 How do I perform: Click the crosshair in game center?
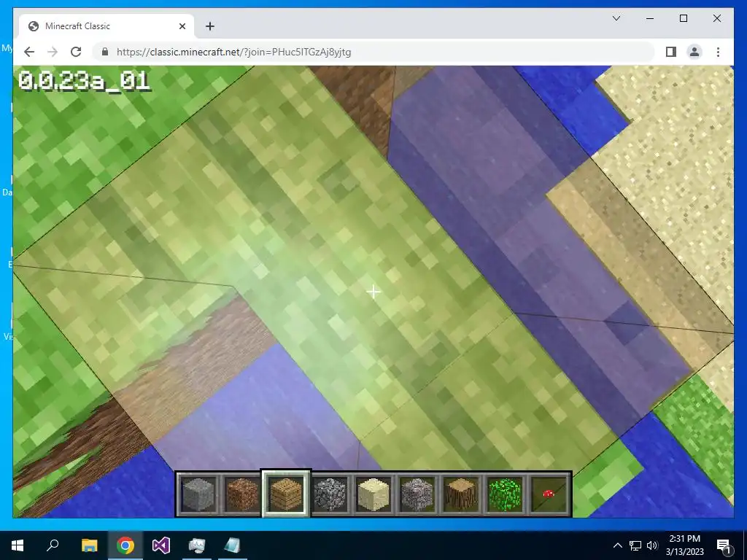coord(373,292)
